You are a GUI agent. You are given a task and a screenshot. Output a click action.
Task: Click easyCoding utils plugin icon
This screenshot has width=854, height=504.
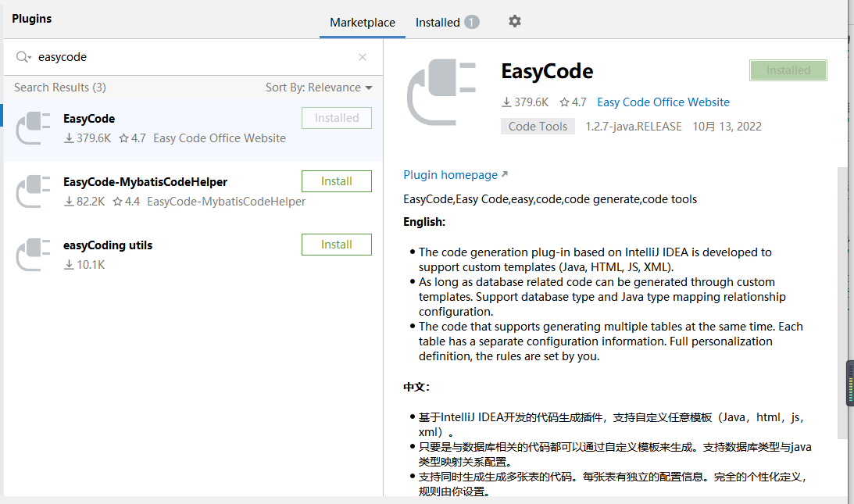pos(34,255)
